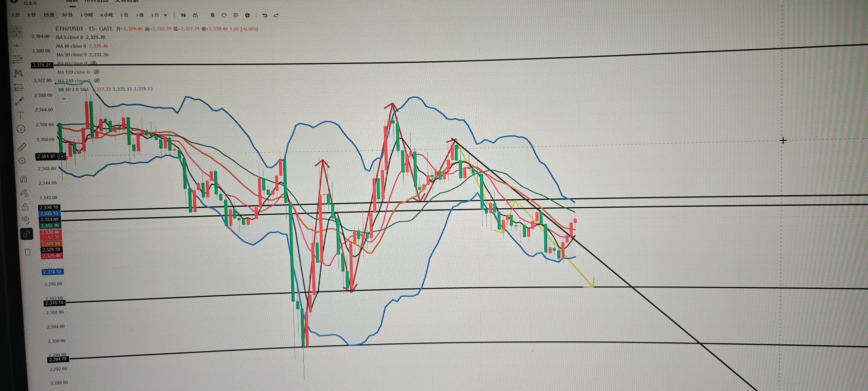
Task: Click the 1日 timeframe button
Action: pos(124,15)
